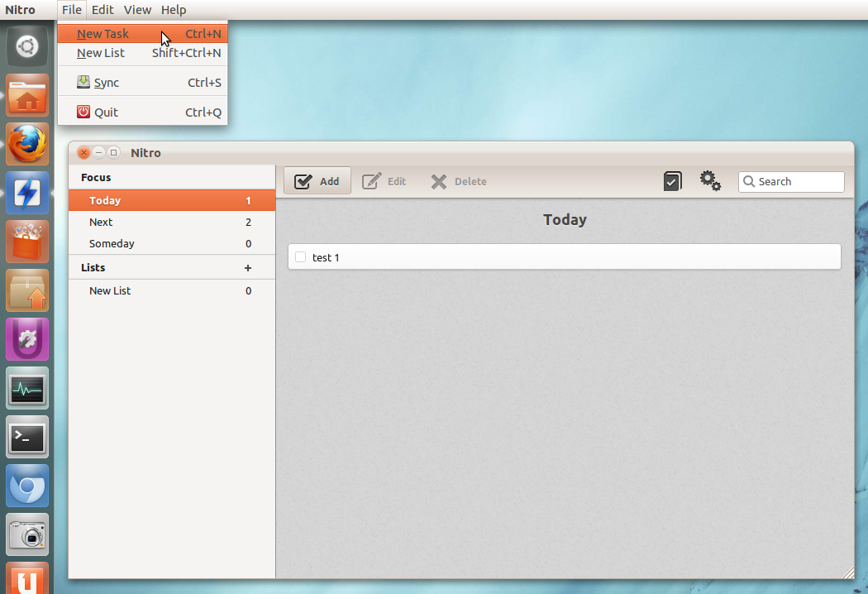Close the Nitro window
Viewport: 868px width, 594px height.
point(83,152)
